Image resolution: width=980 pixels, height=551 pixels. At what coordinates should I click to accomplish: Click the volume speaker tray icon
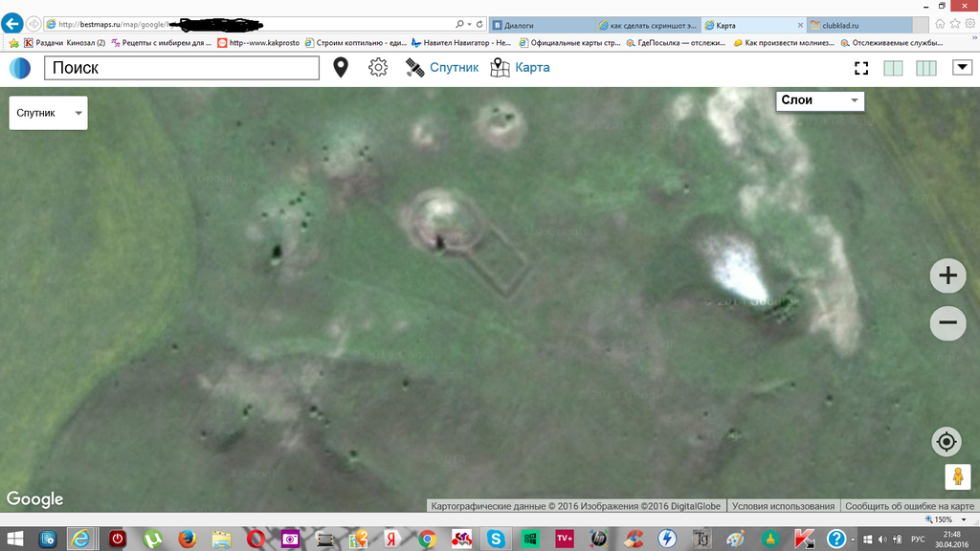coord(881,540)
